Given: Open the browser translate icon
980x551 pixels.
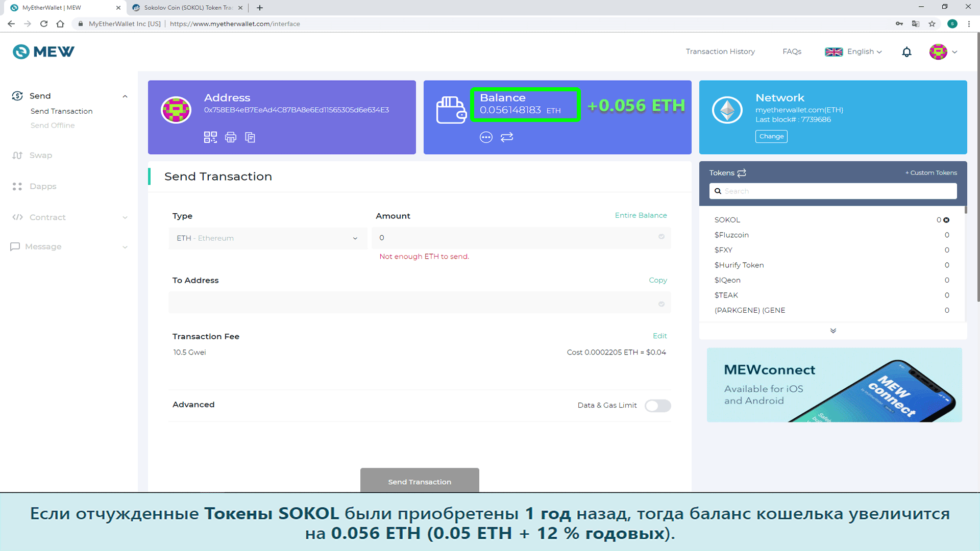Looking at the screenshot, I should coord(916,23).
